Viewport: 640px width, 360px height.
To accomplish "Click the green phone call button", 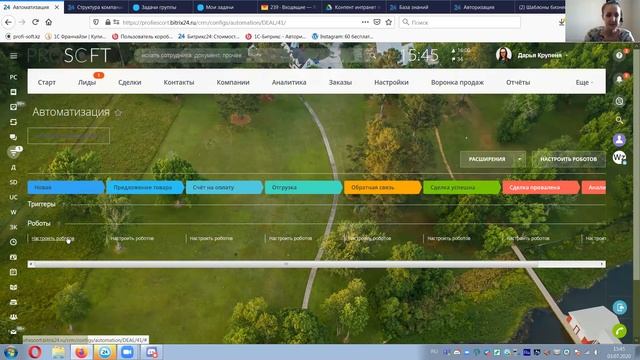I will coord(620,331).
